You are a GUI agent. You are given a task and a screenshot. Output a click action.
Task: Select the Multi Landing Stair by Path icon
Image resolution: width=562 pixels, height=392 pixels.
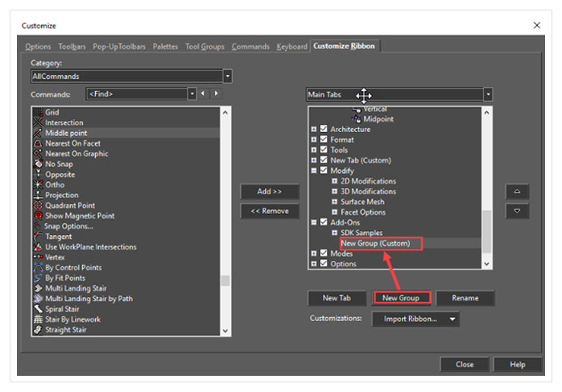(38, 299)
